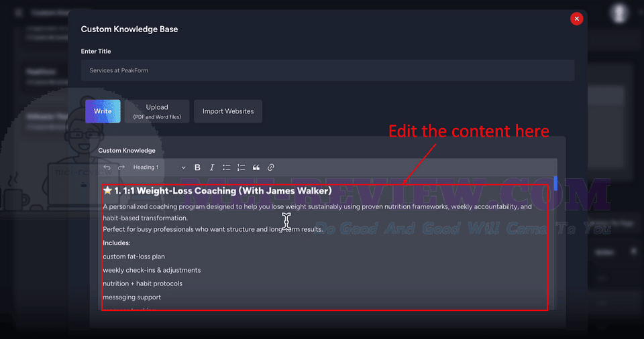Open the Heading 1 style dropdown
Viewport: 644px width, 339px height.
coord(160,167)
